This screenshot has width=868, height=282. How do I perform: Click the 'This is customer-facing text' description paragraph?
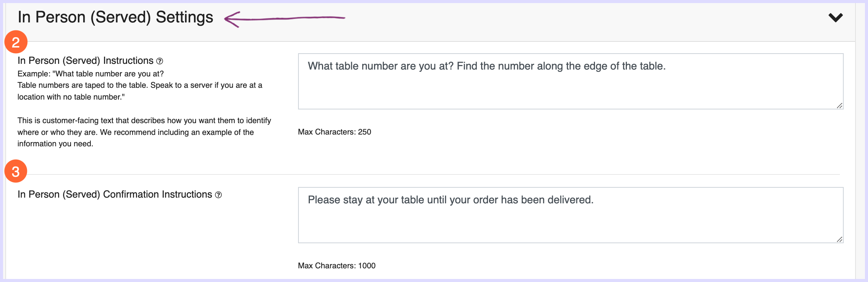144,132
